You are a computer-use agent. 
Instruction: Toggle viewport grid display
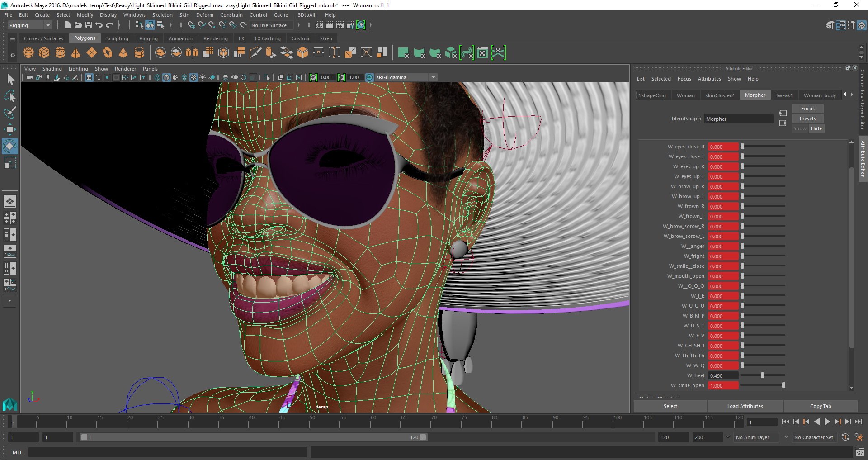[89, 77]
